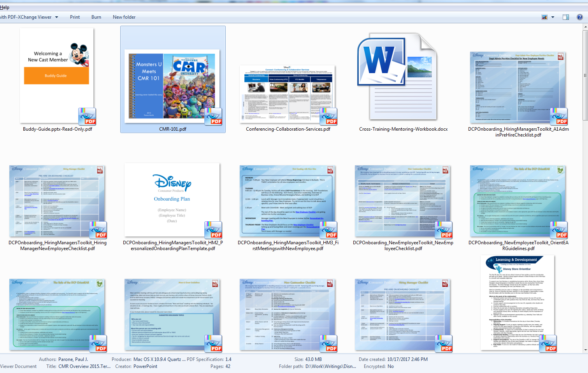
Task: Open the Help menu
Action: point(5,7)
